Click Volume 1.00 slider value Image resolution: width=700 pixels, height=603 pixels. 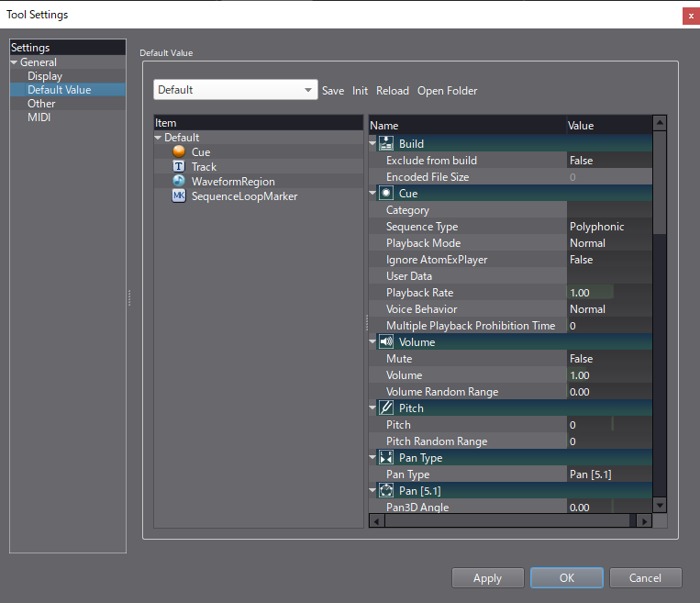click(x=609, y=375)
